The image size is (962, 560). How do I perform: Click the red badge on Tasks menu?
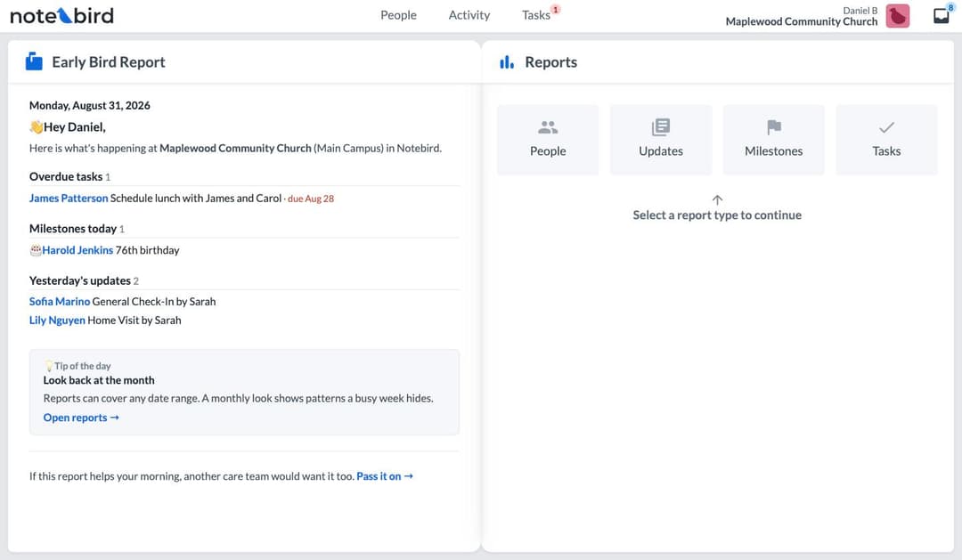point(555,9)
